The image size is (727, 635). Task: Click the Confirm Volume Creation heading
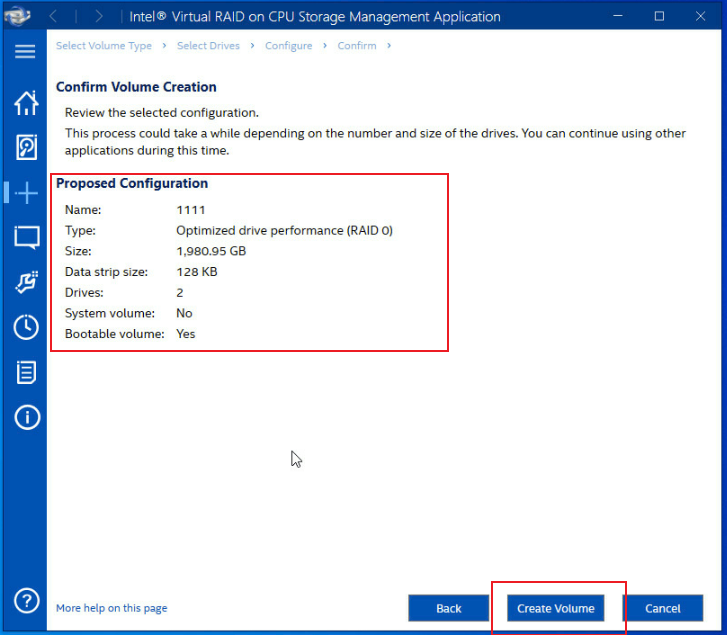click(x=136, y=87)
